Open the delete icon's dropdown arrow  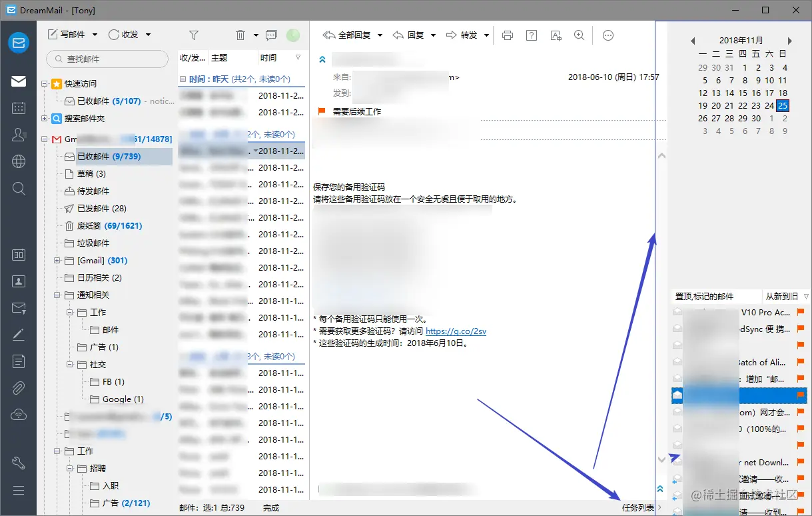pyautogui.click(x=255, y=35)
